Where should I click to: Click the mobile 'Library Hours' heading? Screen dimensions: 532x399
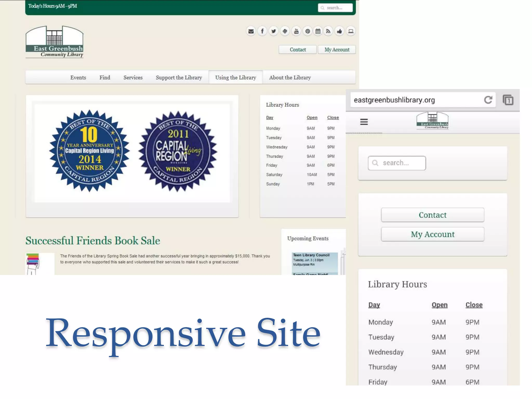[397, 284]
